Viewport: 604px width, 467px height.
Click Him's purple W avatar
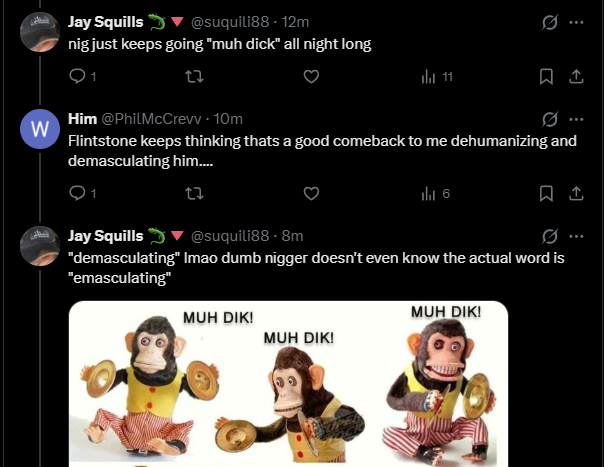pyautogui.click(x=39, y=129)
